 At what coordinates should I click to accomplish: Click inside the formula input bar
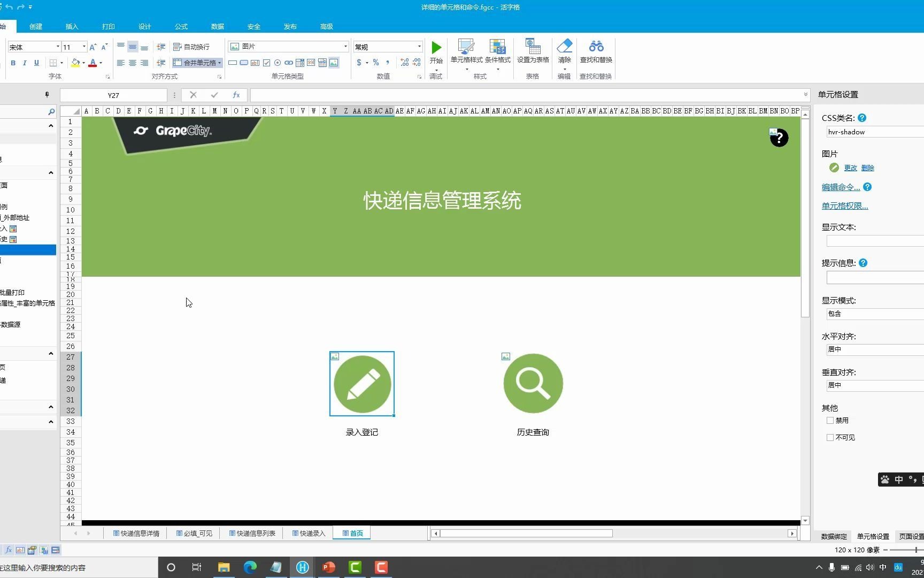[x=481, y=95]
